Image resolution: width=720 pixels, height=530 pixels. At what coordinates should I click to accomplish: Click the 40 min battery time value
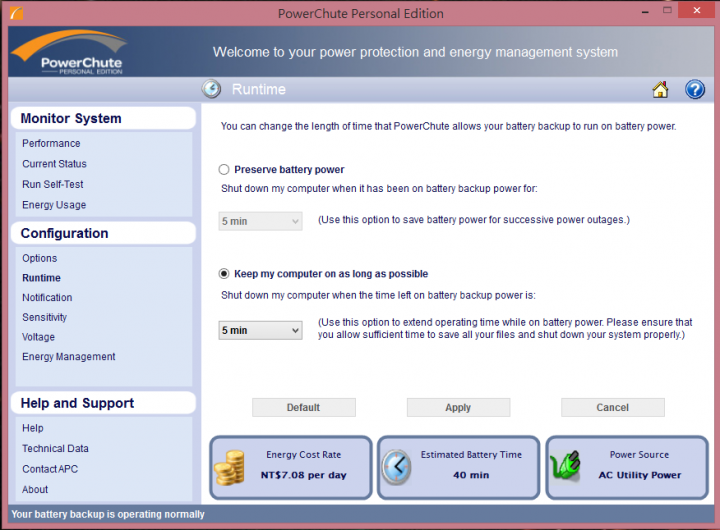(x=471, y=475)
